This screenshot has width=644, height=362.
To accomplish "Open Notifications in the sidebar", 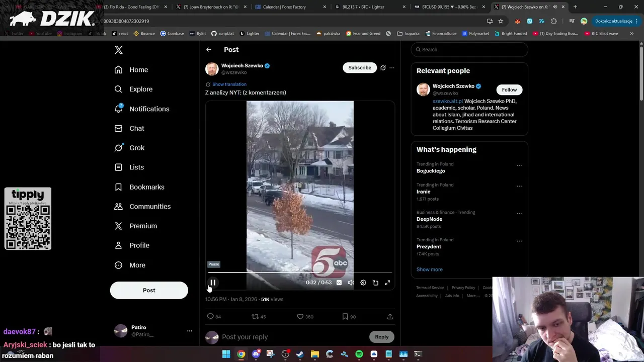I will pos(142,109).
